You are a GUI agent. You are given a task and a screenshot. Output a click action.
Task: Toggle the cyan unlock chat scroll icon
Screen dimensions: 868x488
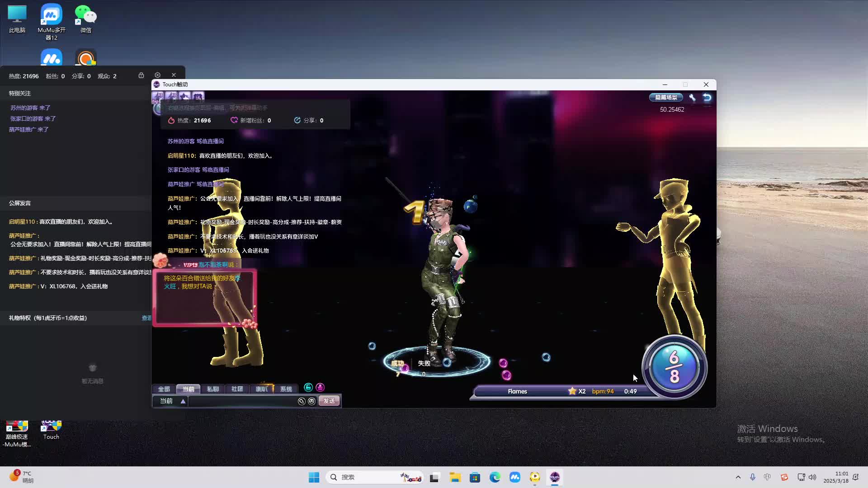(308, 387)
